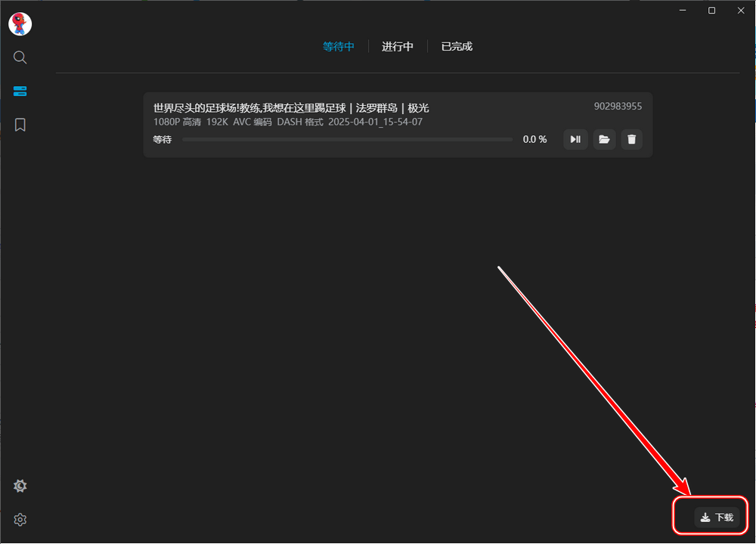Switch to the 进行中 tab

point(398,46)
